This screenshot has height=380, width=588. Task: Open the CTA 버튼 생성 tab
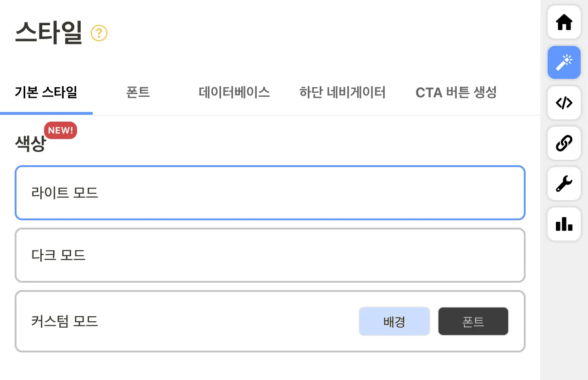coord(456,93)
